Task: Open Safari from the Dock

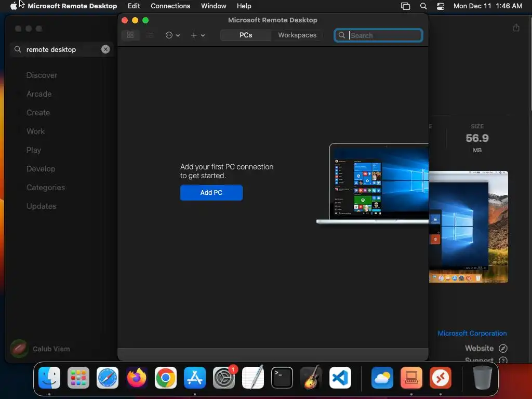Action: [x=108, y=378]
